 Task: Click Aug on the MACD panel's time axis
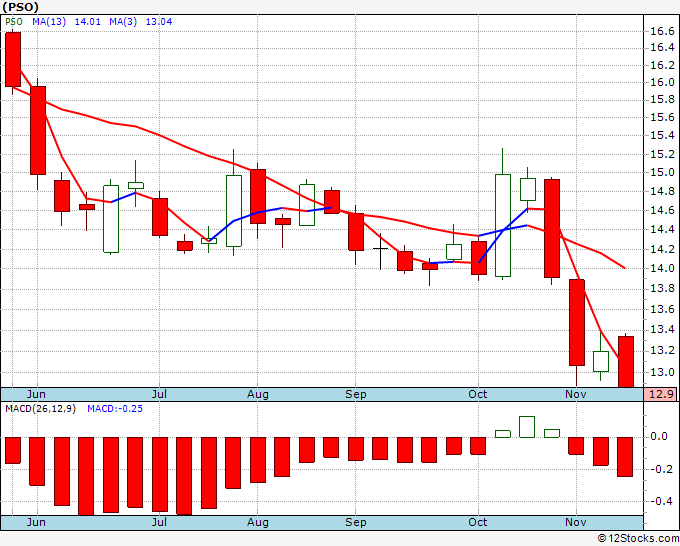(x=258, y=522)
